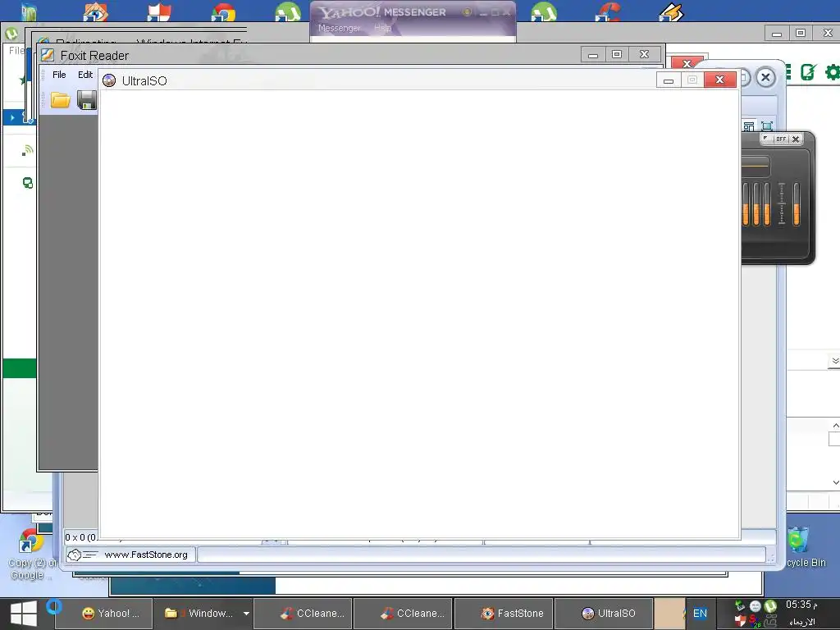
Task: Click the arrow button on the audio gadget
Action: click(766, 139)
